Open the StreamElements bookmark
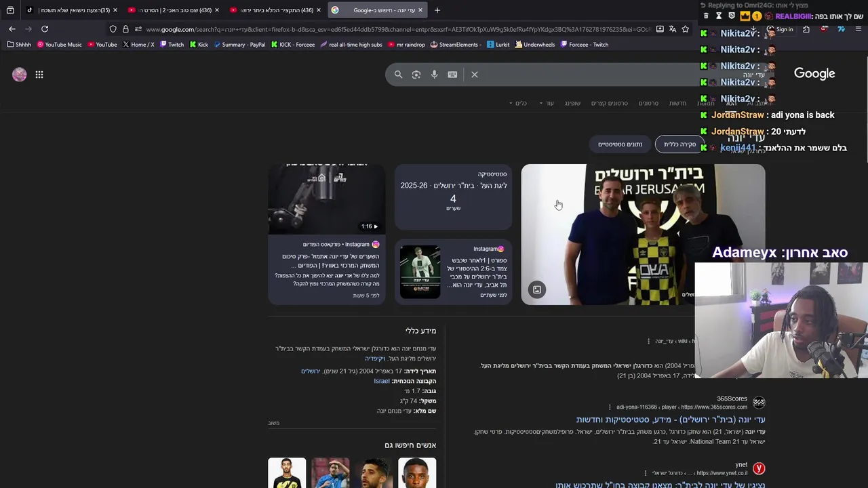This screenshot has width=868, height=488. [x=456, y=45]
